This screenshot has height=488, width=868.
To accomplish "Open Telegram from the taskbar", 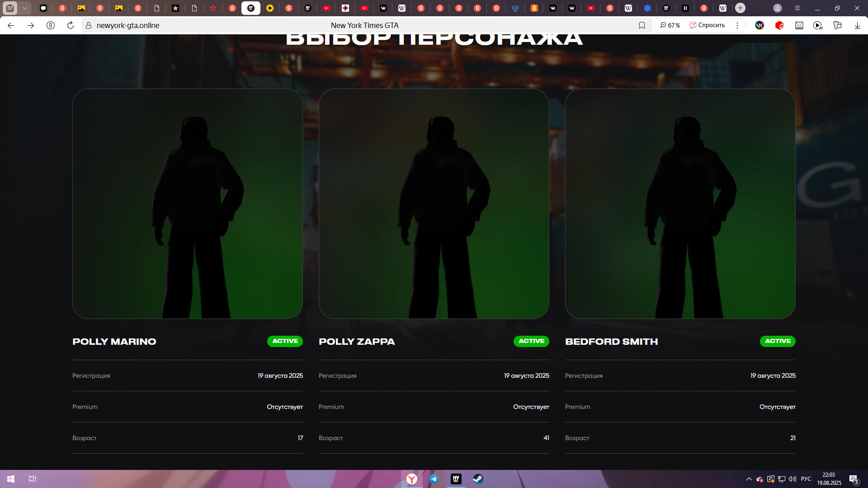I will click(434, 479).
